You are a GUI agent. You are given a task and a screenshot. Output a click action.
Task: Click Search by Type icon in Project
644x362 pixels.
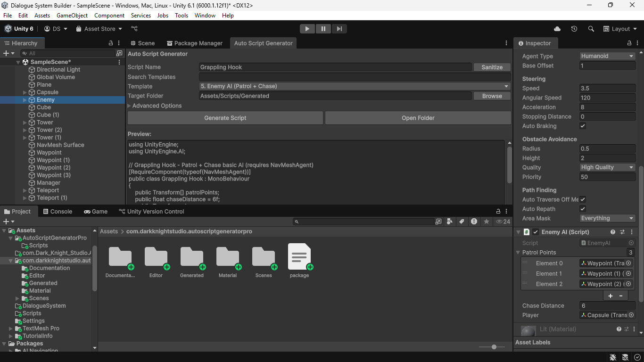[x=449, y=222]
